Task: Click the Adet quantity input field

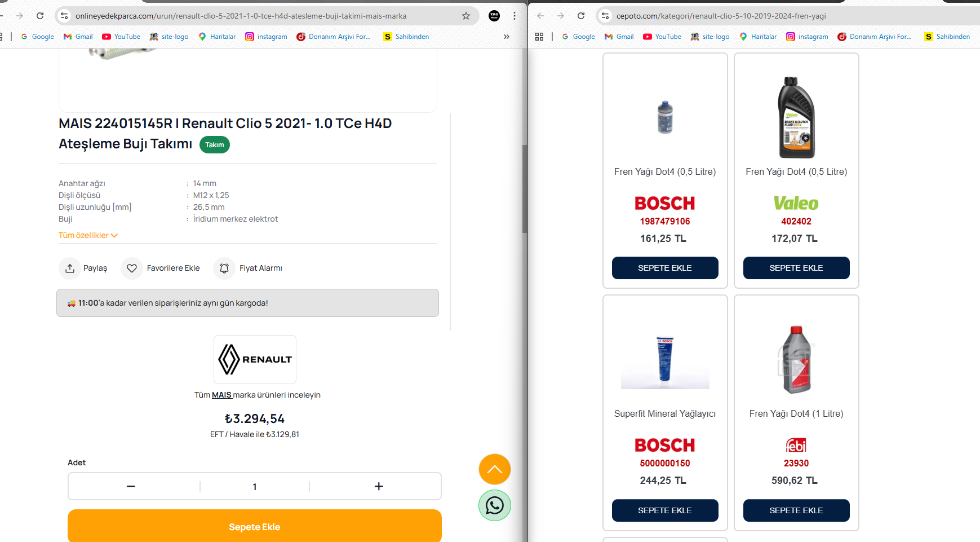Action: (255, 487)
